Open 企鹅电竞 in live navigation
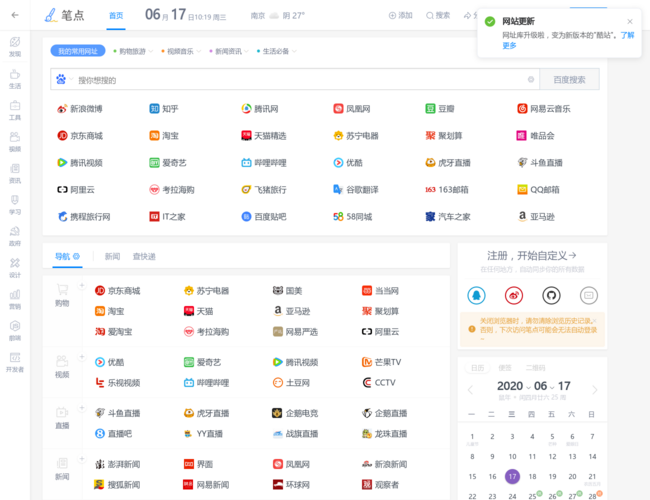Screen dimensions: 650x500 point(295,413)
